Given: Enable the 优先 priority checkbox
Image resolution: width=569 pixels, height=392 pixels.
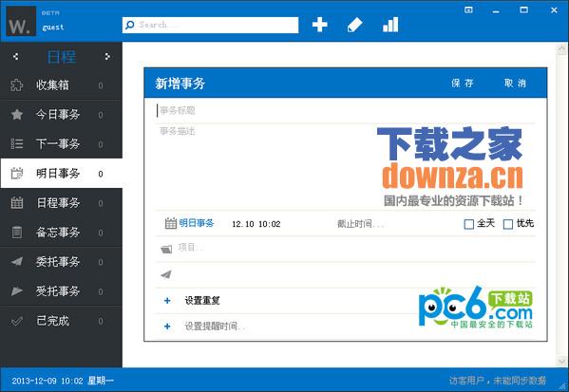Looking at the screenshot, I should tap(508, 224).
